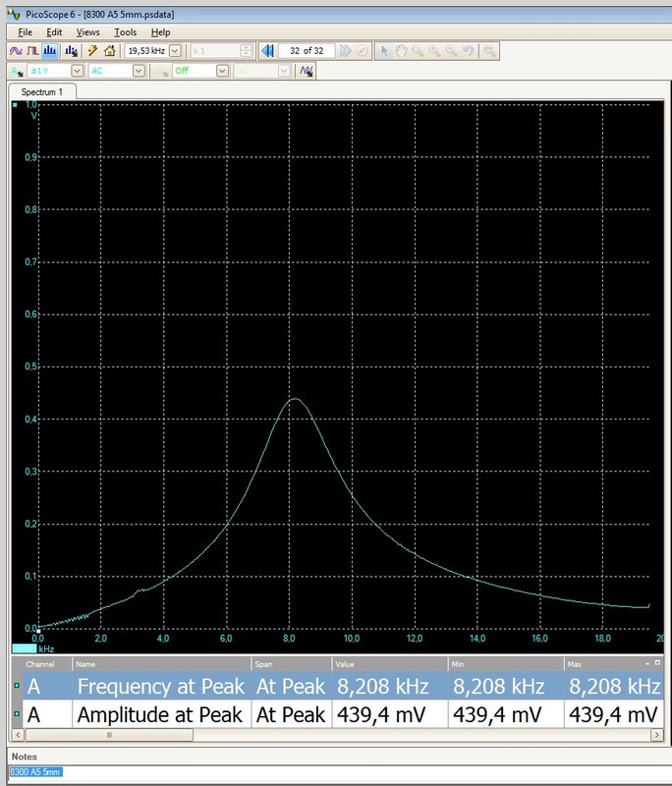Click the Min column header
The image size is (672, 786).
pos(506,664)
